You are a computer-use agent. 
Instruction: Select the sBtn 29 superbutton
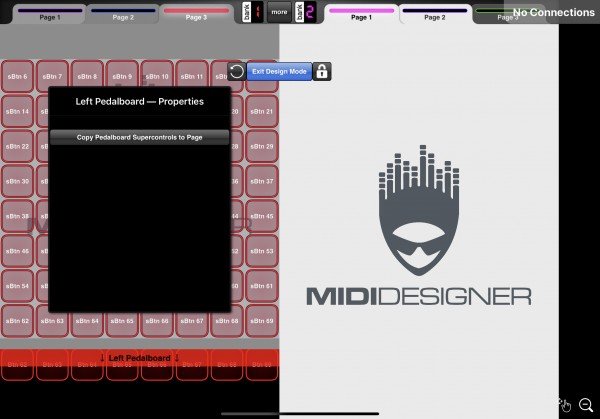[262, 146]
